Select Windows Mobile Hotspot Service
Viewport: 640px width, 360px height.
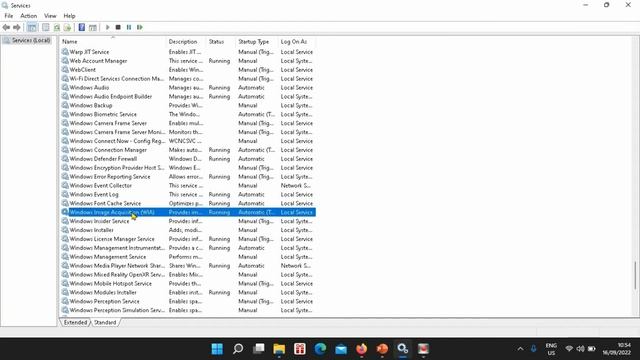(188, 283)
